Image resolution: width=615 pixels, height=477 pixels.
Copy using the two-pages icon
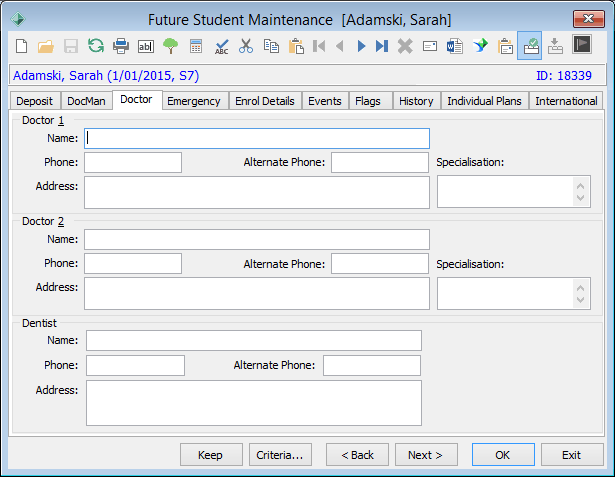271,46
